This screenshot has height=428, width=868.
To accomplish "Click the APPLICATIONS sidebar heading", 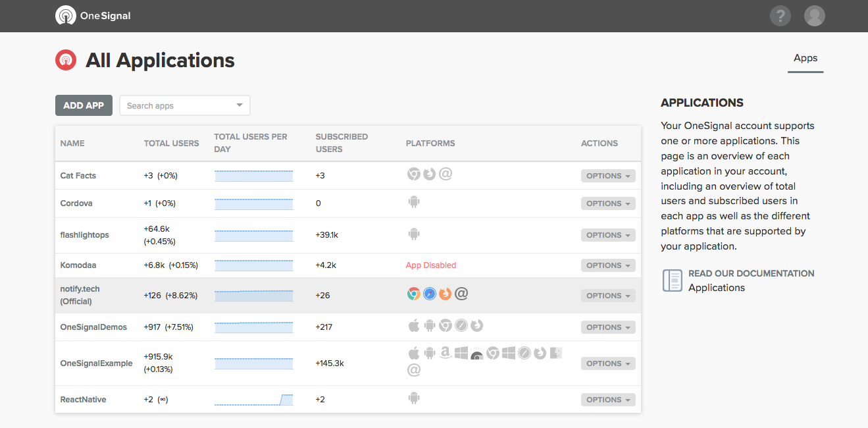I will (x=702, y=103).
